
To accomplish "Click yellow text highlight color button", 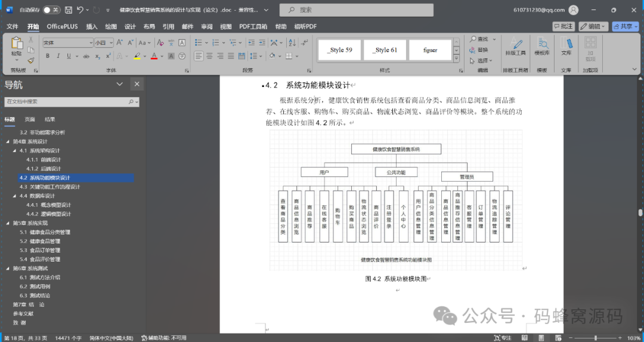I will tap(137, 56).
